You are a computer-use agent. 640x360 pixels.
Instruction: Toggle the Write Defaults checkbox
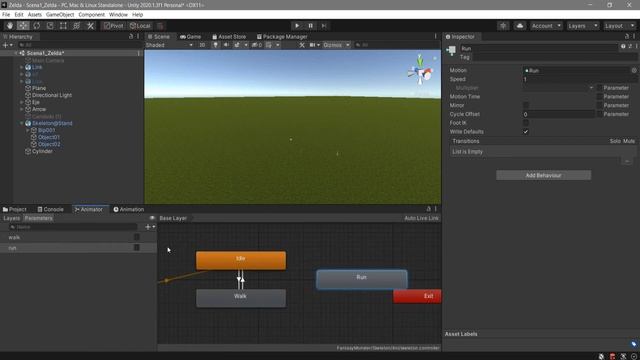point(526,132)
